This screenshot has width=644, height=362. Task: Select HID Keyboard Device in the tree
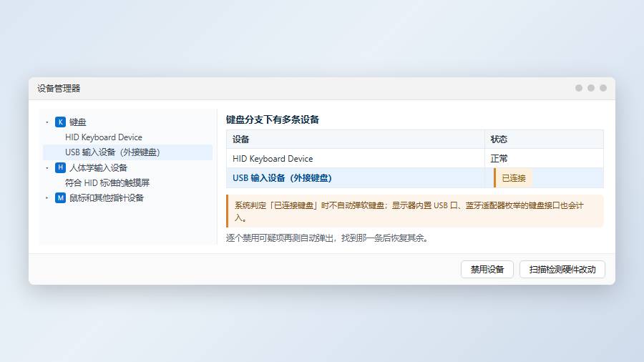[104, 137]
